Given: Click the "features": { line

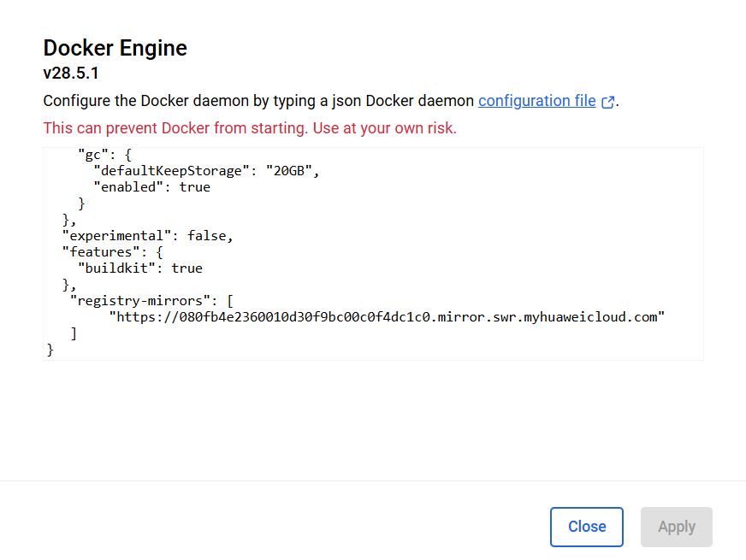Looking at the screenshot, I should click(113, 252).
